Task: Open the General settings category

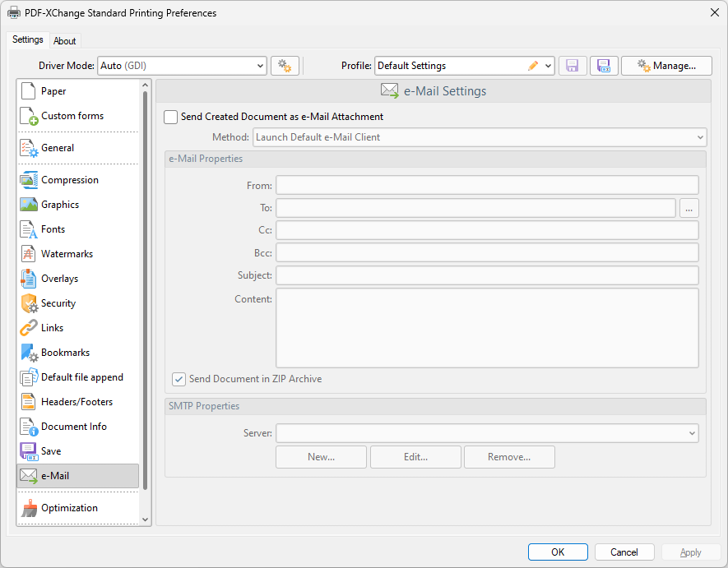Action: pyautogui.click(x=77, y=148)
